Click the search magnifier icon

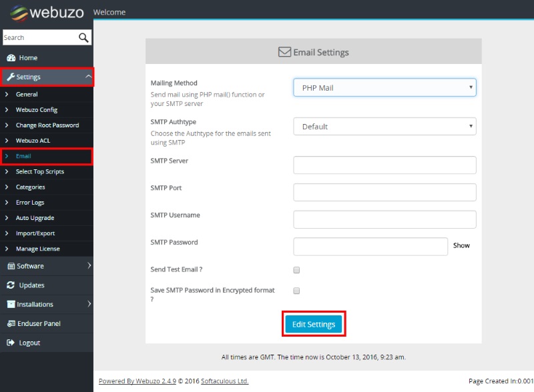tap(82, 38)
